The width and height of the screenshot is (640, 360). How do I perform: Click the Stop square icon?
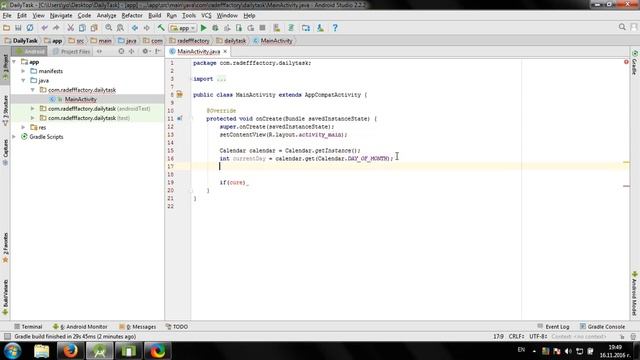tap(262, 28)
